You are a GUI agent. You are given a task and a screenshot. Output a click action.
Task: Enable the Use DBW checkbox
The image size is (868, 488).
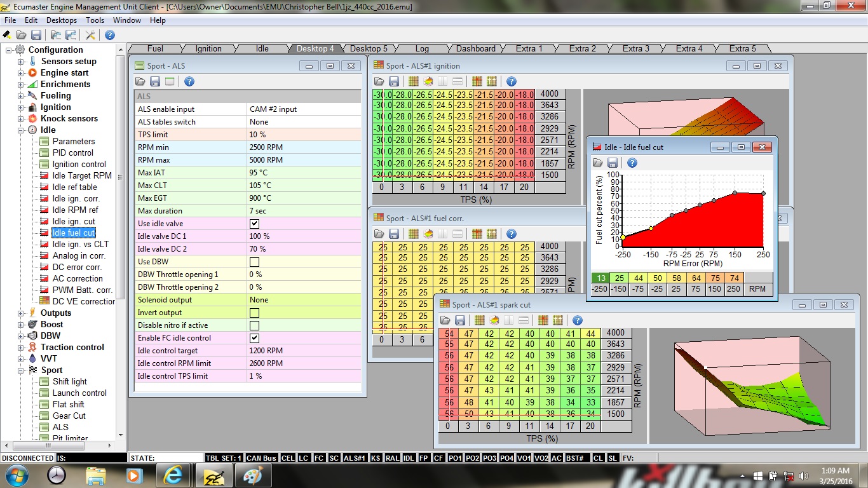tap(254, 262)
